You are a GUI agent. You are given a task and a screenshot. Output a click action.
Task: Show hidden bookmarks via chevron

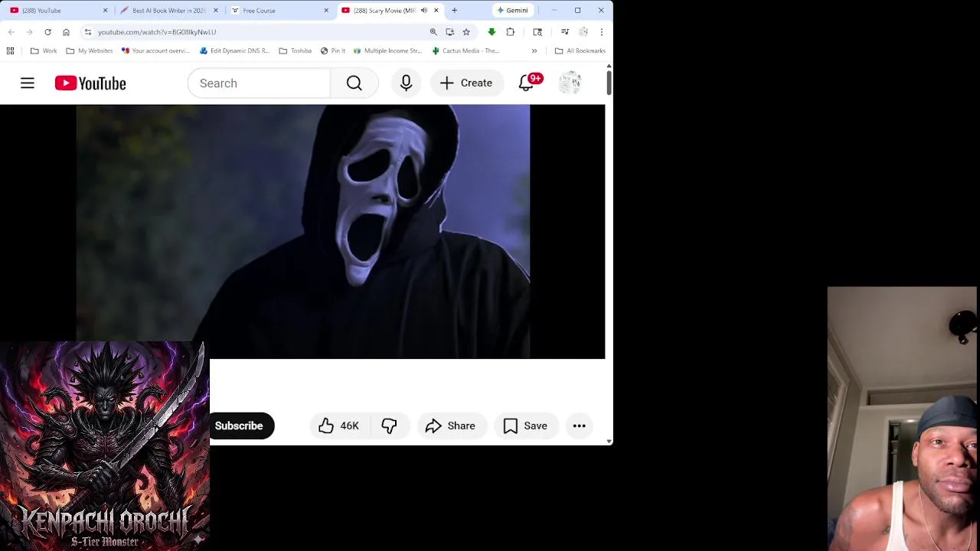[534, 51]
